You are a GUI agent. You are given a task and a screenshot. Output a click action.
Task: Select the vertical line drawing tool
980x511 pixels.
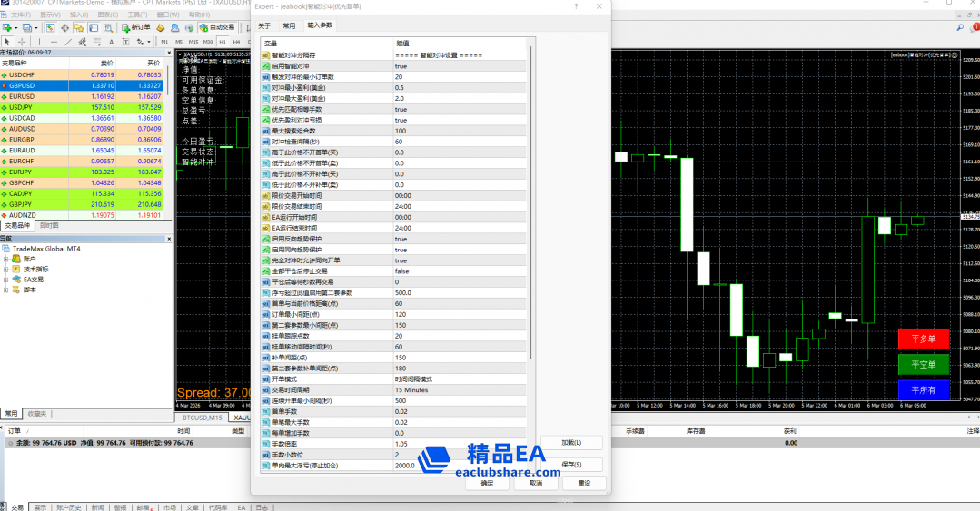[x=39, y=42]
